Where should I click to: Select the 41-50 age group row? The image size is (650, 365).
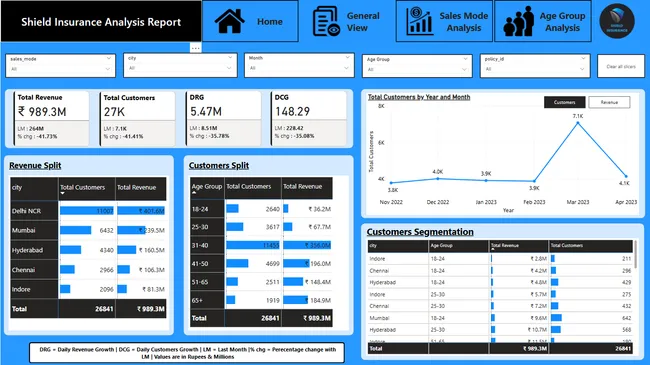(x=261, y=263)
